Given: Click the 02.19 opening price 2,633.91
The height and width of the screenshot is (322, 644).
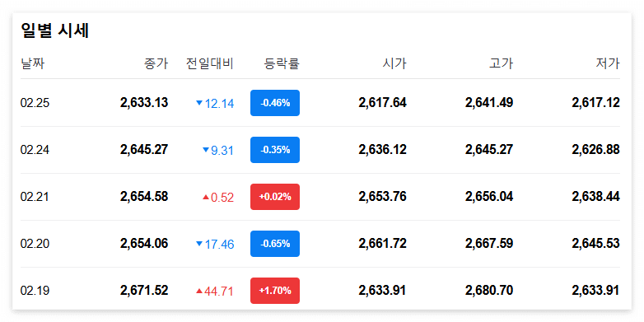Looking at the screenshot, I should click(382, 291).
